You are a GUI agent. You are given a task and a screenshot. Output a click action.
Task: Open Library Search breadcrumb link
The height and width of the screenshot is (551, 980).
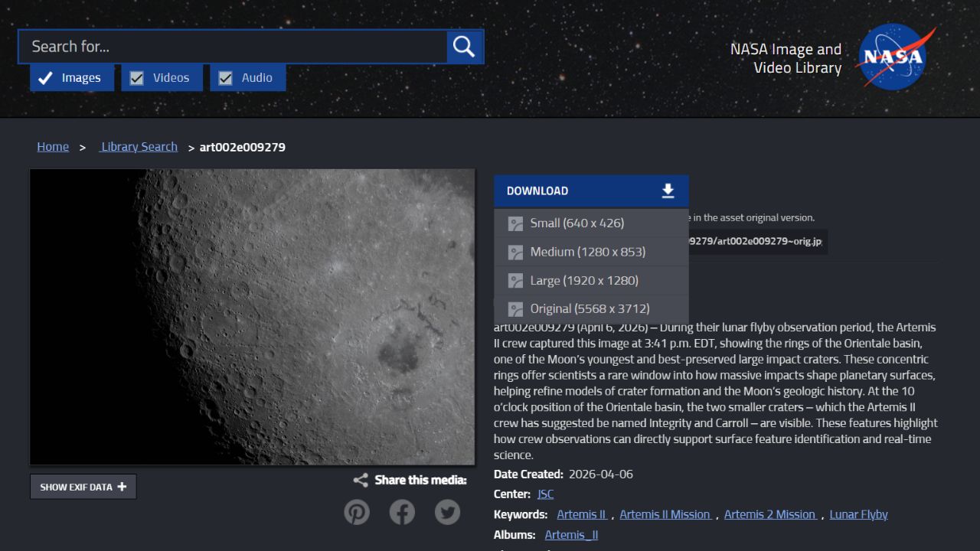click(x=139, y=147)
